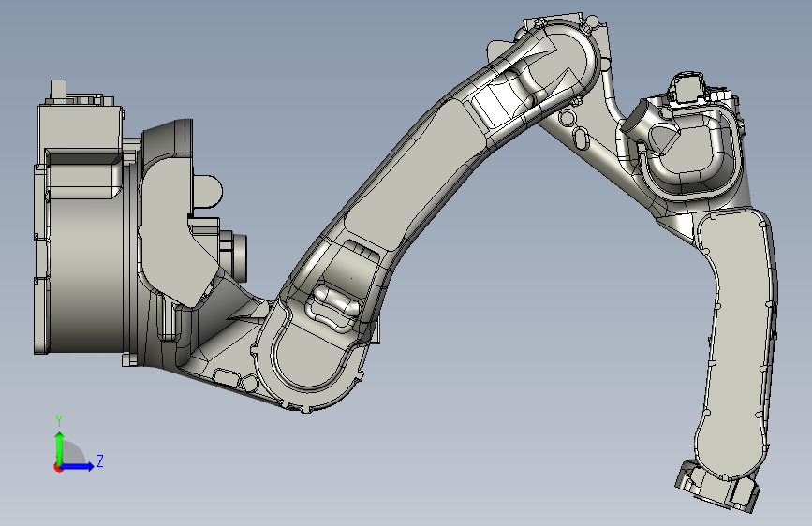Select the tool flange at arm's end
The height and width of the screenshot is (526, 812).
pyautogui.click(x=717, y=487)
